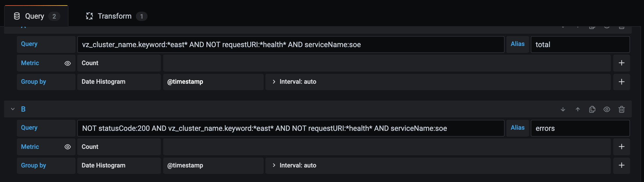Click the Transform count badge 1
This screenshot has width=644, height=182.
tap(142, 16)
